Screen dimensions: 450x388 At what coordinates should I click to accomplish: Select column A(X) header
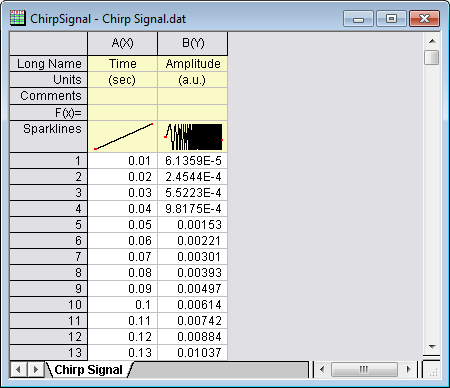point(122,43)
